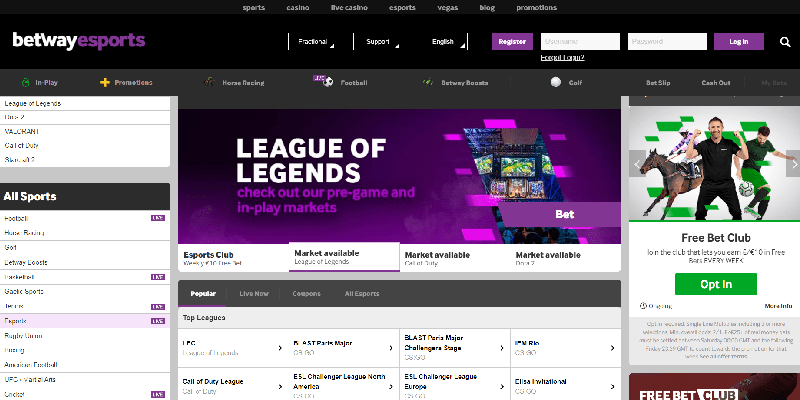Go to previous promo slide arrow
Viewport: 800px width, 400px height.
click(x=637, y=164)
